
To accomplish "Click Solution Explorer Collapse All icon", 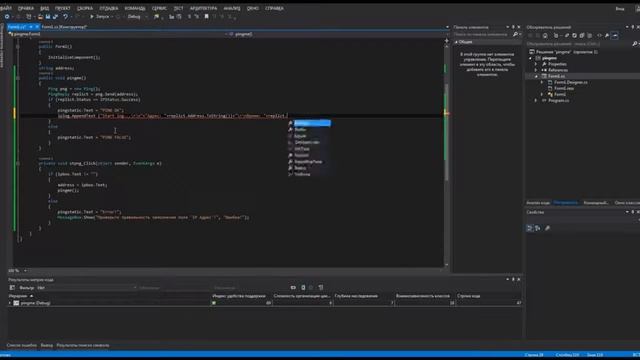I will click(x=582, y=36).
